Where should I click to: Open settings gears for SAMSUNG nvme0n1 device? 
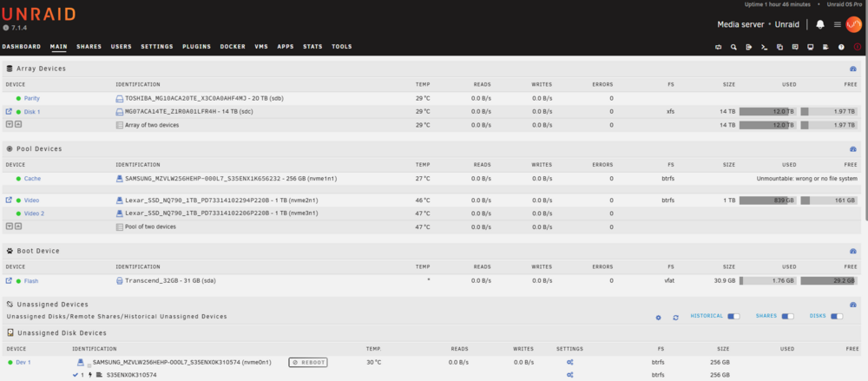(569, 362)
